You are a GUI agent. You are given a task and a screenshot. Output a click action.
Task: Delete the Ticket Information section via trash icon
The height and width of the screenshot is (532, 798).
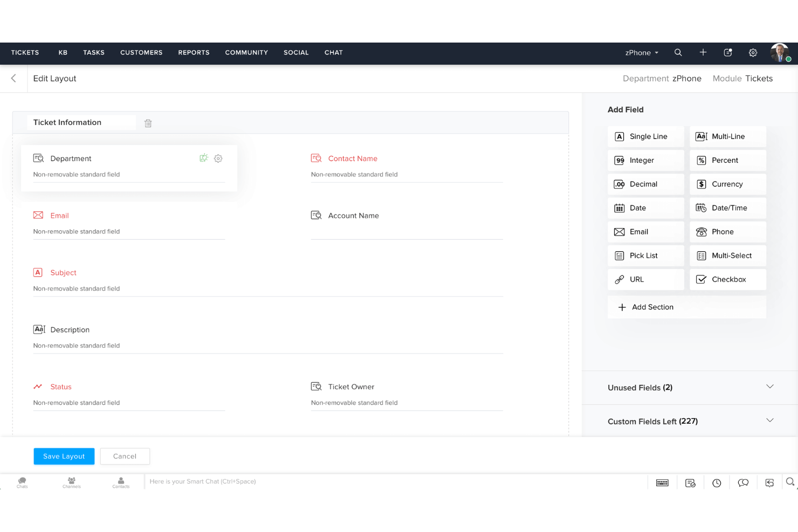(x=148, y=123)
